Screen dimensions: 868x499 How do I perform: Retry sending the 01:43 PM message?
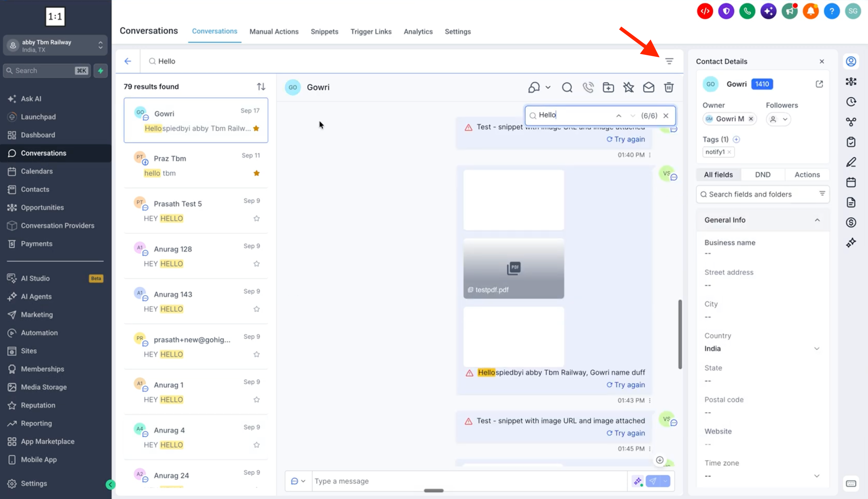click(x=626, y=385)
